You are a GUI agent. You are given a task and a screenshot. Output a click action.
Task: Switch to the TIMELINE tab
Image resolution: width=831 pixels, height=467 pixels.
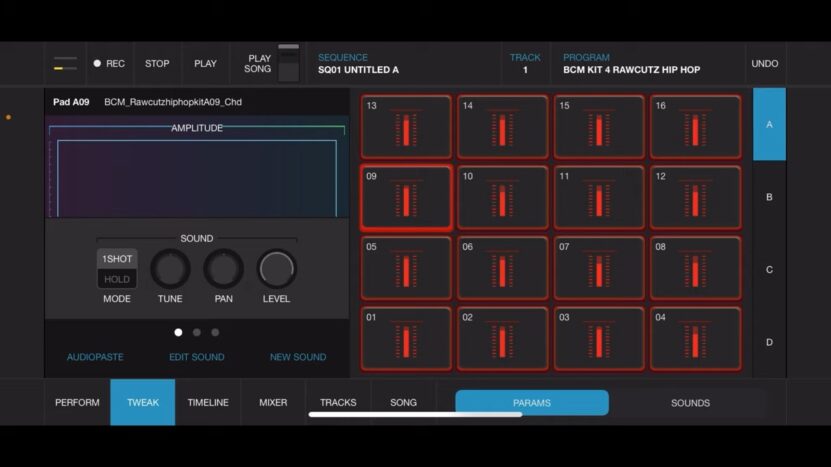pyautogui.click(x=208, y=402)
